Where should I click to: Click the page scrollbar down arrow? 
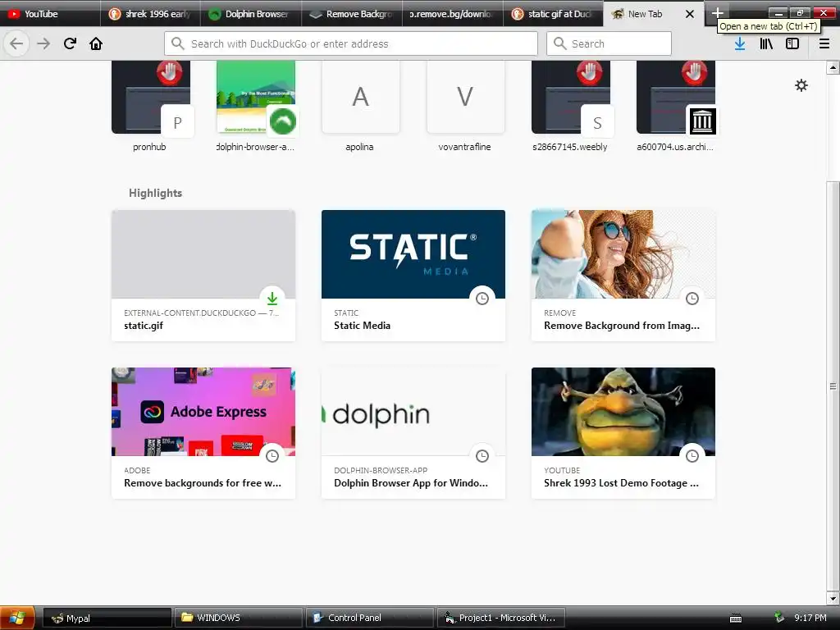click(x=833, y=598)
